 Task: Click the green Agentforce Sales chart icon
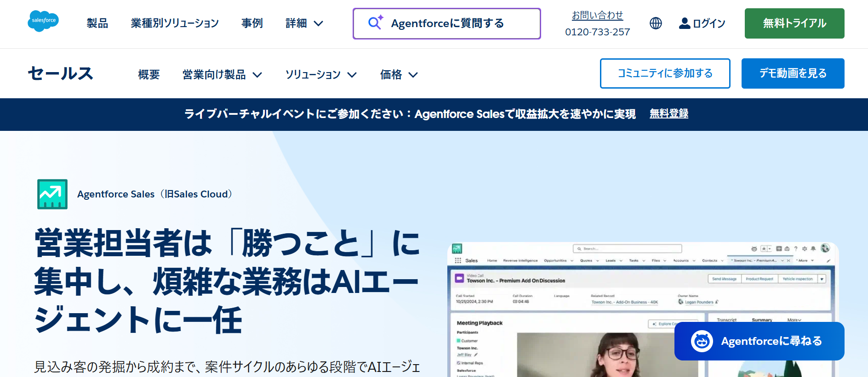point(52,194)
